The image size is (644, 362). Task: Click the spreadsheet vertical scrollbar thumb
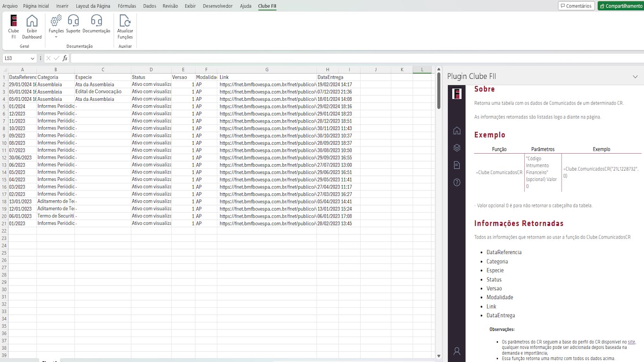click(439, 91)
